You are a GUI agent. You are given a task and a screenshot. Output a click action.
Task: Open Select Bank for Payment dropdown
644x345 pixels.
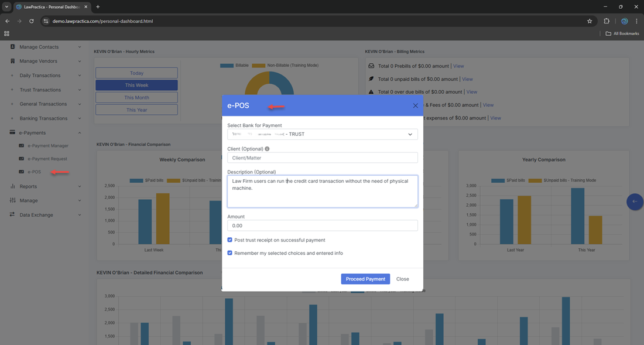click(322, 134)
